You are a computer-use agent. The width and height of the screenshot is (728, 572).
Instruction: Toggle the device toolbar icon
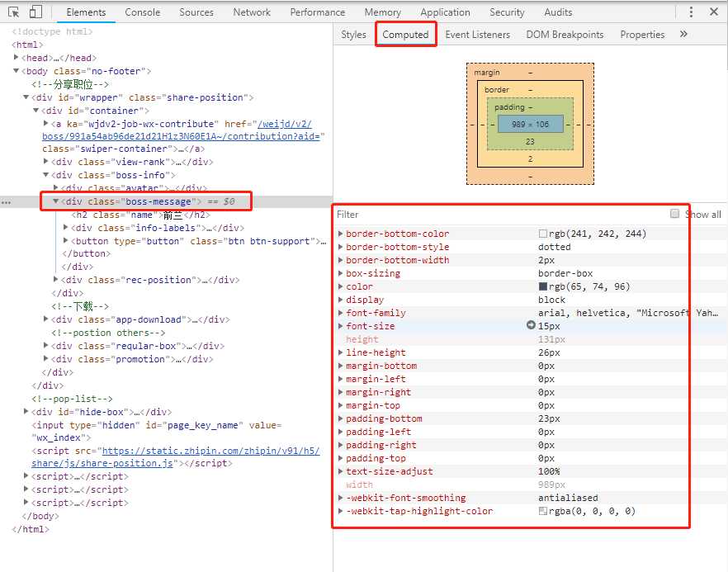[x=35, y=12]
